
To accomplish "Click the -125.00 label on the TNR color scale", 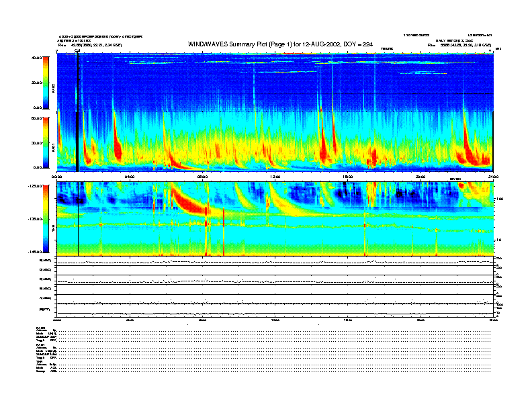I will [35, 186].
